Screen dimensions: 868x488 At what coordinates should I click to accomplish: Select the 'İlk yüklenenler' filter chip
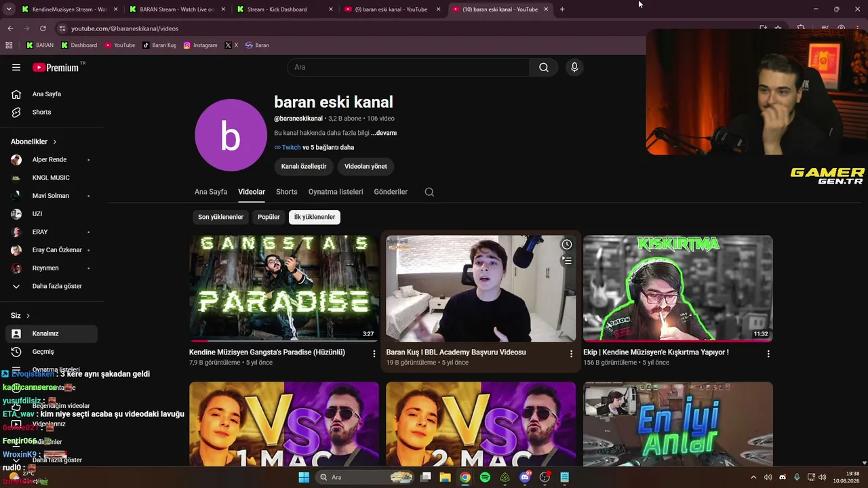(315, 217)
